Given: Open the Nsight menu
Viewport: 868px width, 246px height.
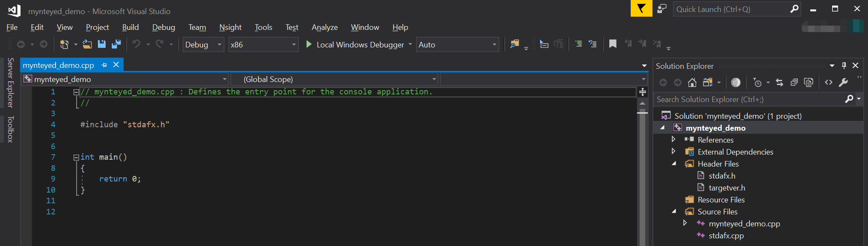Looking at the screenshot, I should (230, 27).
